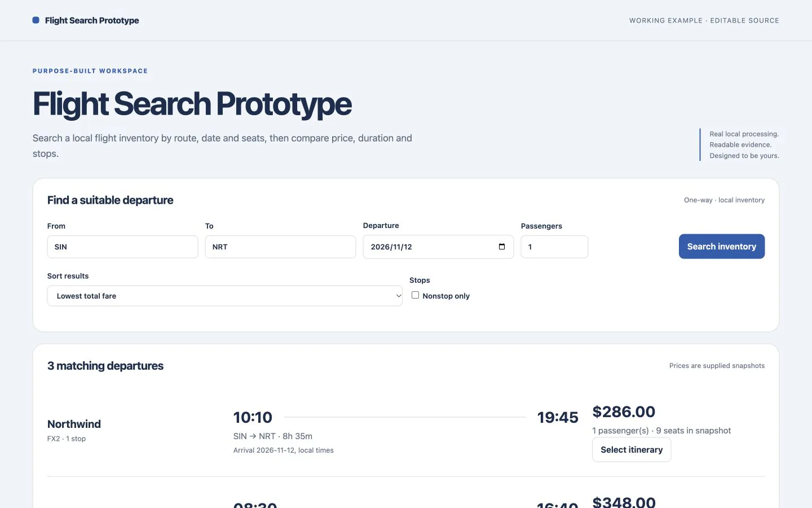Click 'One-way · local inventory' label
The height and width of the screenshot is (508, 812).
[724, 200]
